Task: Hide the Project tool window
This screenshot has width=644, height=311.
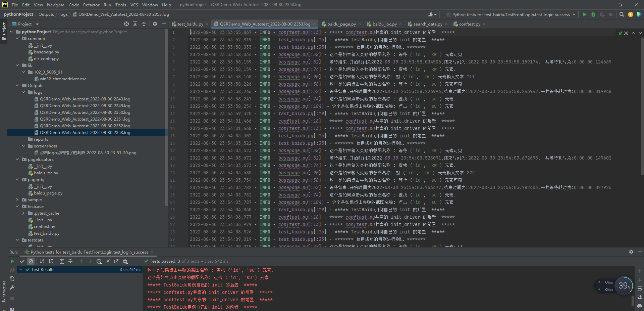Action: tap(163, 24)
